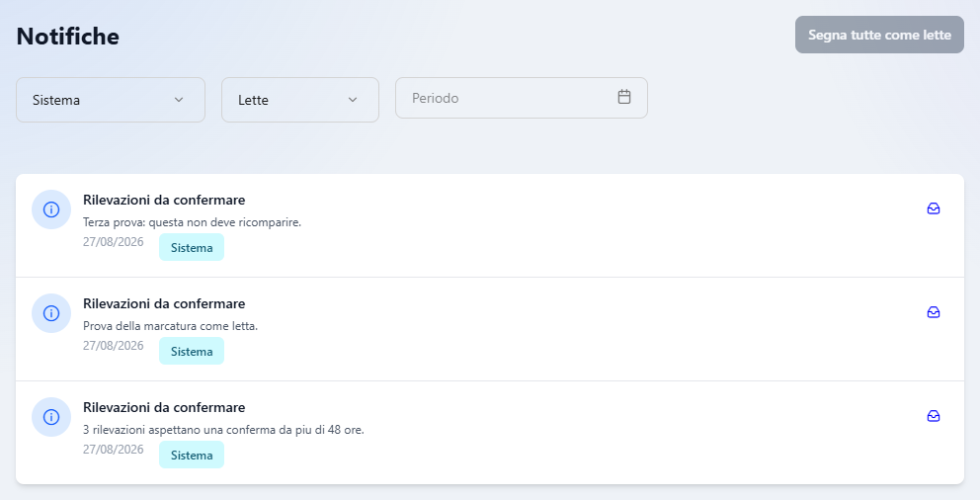Click the Notifiche page heading

click(x=67, y=37)
